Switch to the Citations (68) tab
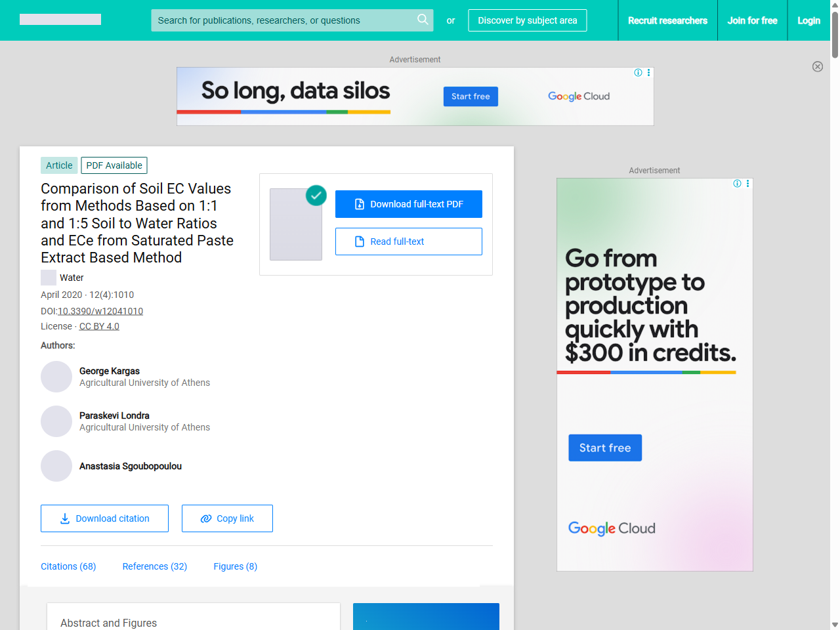 coord(68,566)
